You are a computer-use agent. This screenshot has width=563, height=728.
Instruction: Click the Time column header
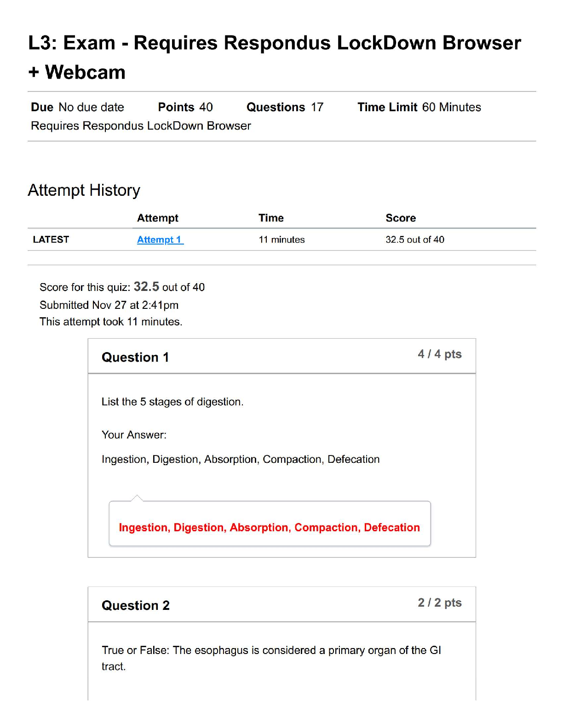coord(271,218)
